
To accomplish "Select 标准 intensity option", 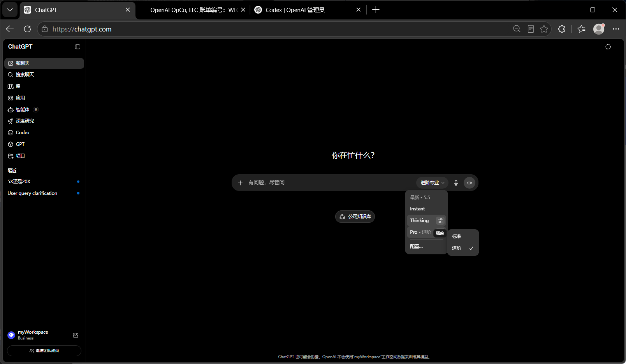I will [x=463, y=236].
